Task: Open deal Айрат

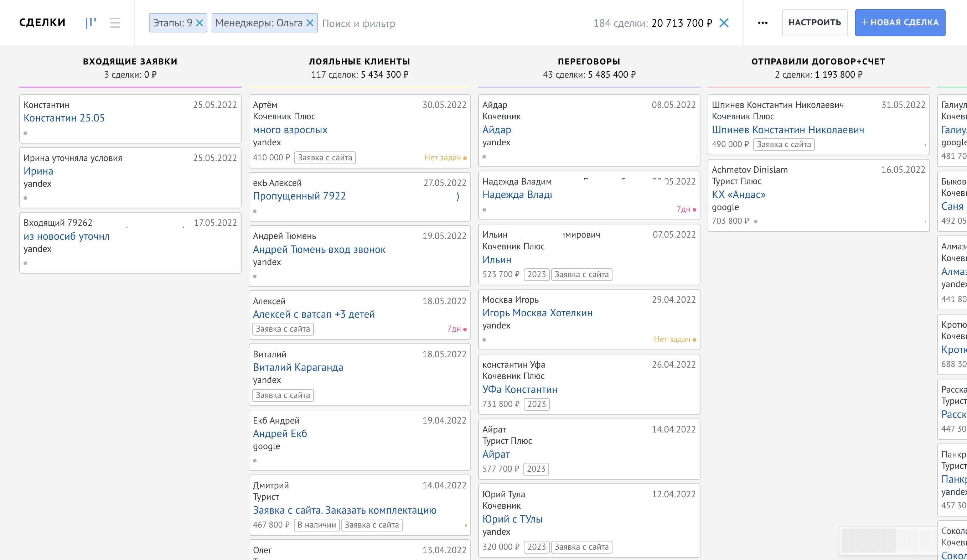Action: 496,455
